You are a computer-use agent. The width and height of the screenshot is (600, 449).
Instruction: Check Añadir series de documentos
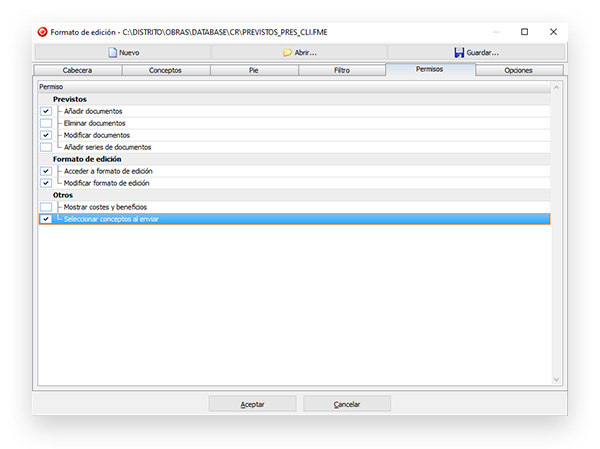(x=46, y=147)
